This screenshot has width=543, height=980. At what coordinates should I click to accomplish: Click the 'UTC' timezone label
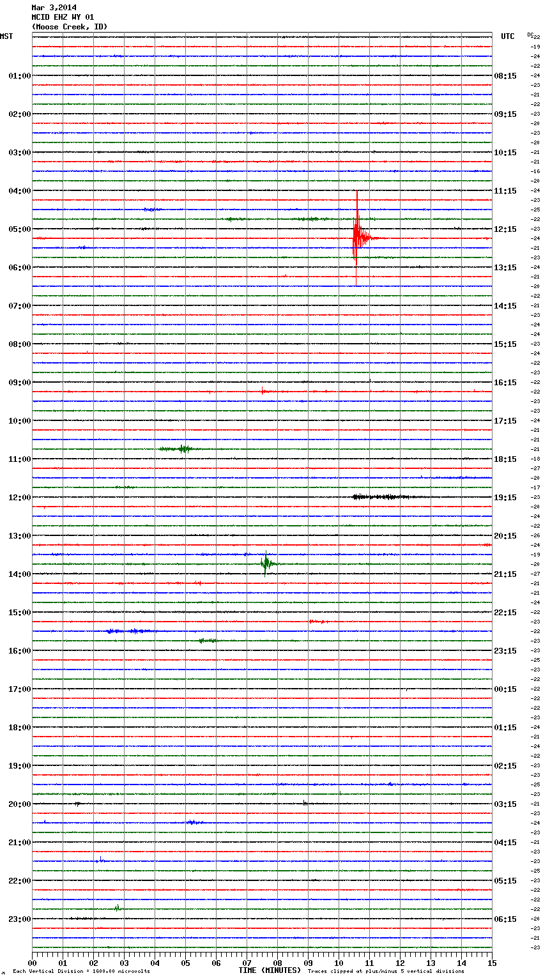point(507,36)
